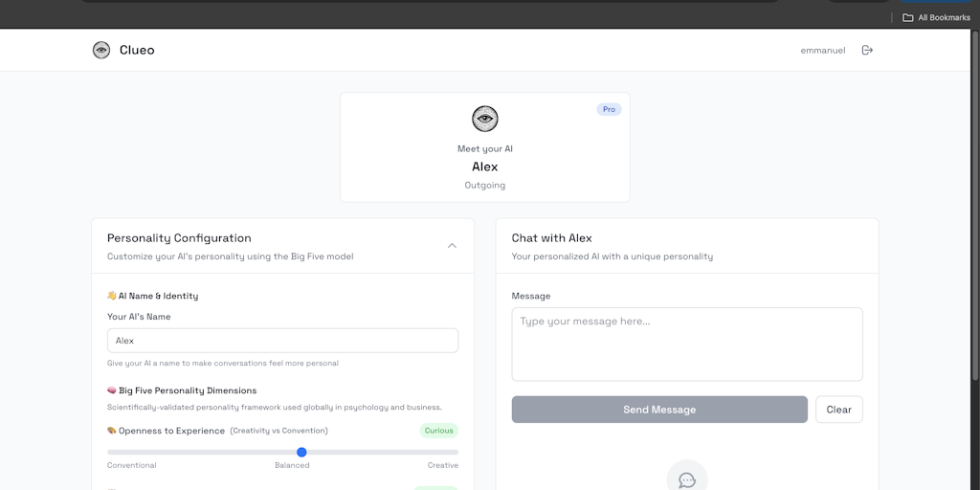Screen dimensions: 980x490
Task: Click Alex's eye avatar in profile card
Action: (x=485, y=119)
